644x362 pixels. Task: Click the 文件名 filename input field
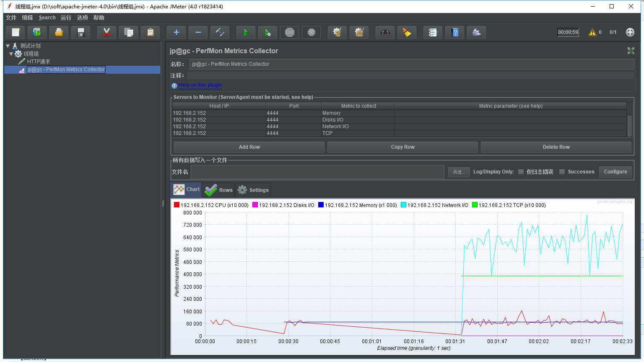point(317,172)
